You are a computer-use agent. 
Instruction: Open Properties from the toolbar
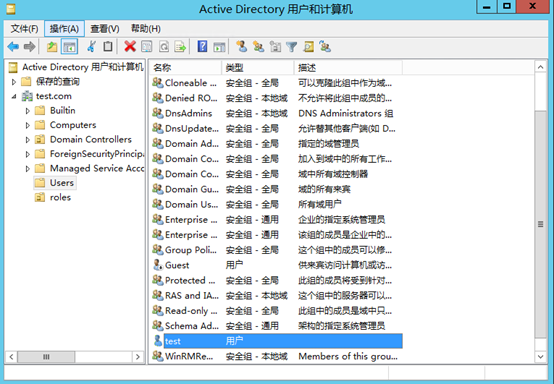point(147,47)
